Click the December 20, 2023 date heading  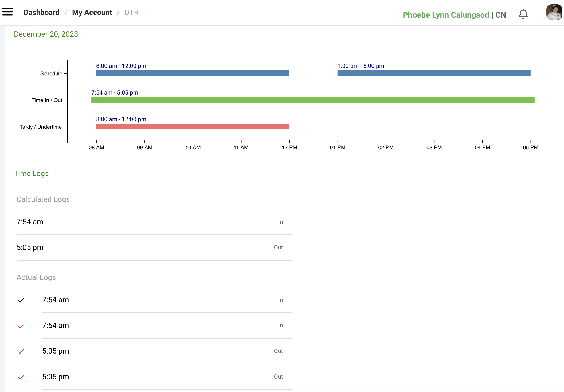coord(46,34)
